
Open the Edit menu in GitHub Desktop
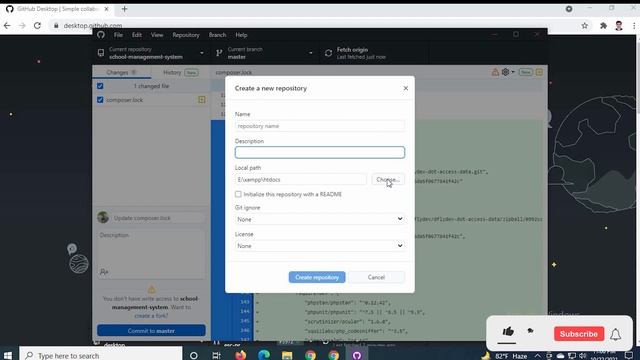coord(137,35)
